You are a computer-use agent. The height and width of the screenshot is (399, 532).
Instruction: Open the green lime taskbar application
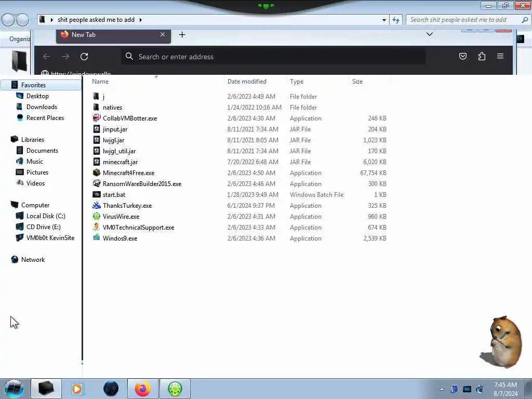point(175,389)
